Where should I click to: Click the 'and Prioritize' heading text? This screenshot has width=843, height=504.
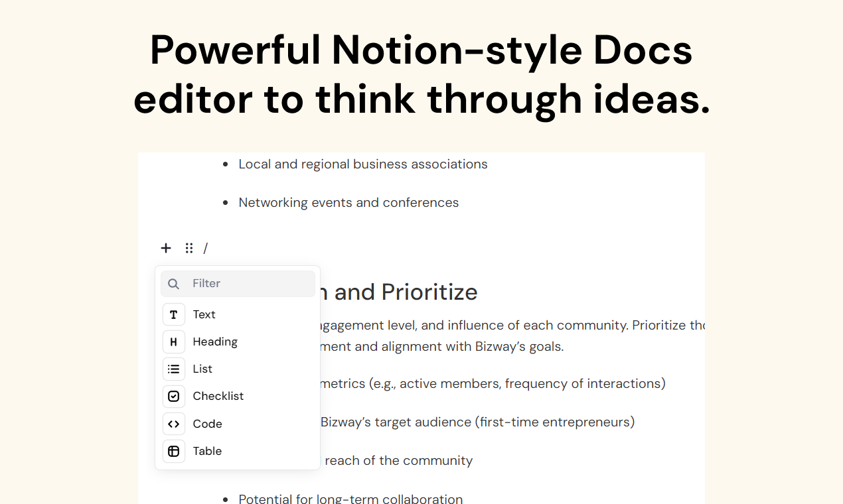coord(406,292)
